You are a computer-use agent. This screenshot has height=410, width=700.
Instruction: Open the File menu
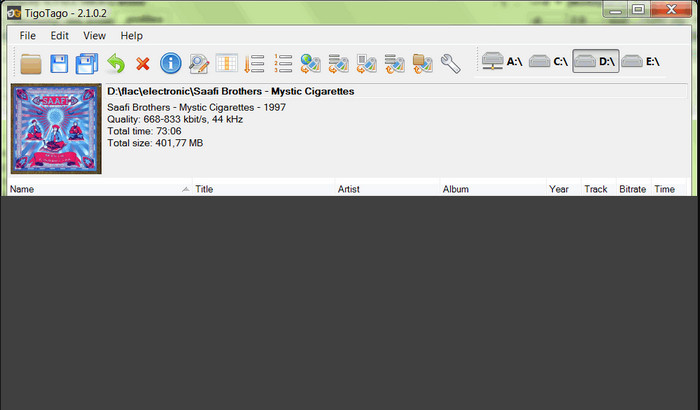(x=28, y=36)
